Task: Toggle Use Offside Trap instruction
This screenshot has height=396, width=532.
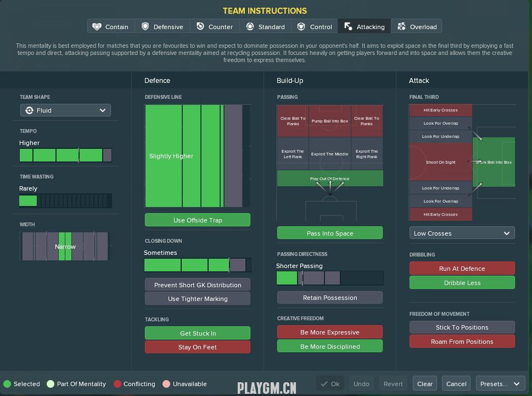Action: [198, 220]
